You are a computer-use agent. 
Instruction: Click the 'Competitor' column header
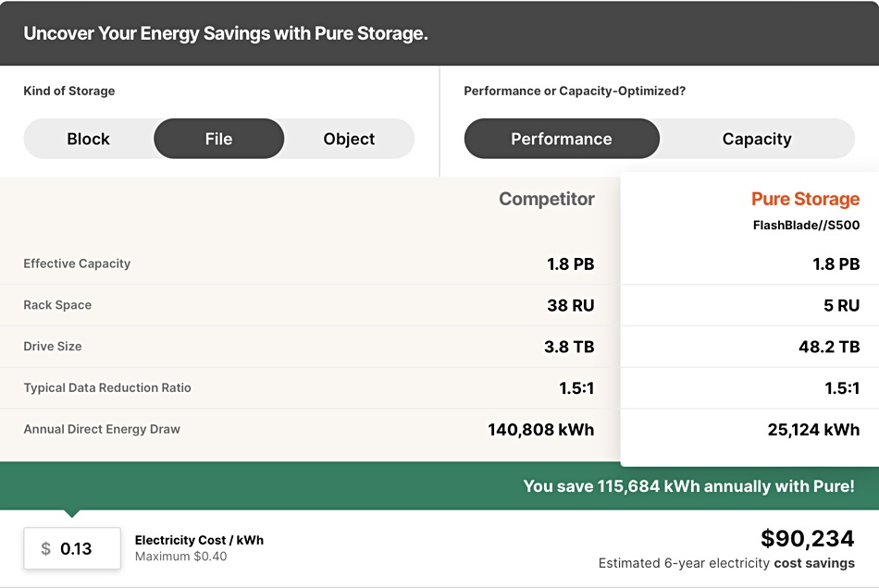547,199
